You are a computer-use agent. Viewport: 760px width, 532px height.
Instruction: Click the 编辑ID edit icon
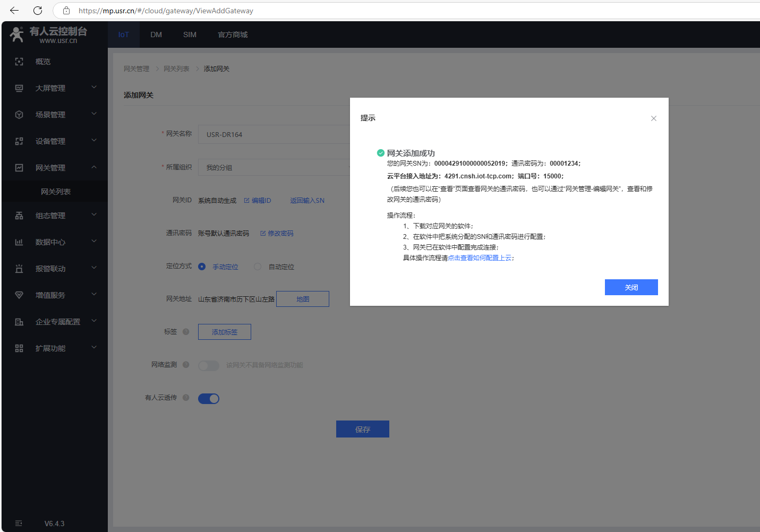point(246,201)
